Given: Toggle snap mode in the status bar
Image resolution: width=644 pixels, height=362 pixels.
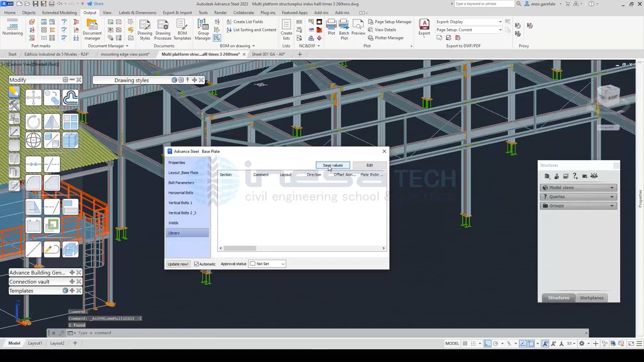Looking at the screenshot, I should coord(474,344).
